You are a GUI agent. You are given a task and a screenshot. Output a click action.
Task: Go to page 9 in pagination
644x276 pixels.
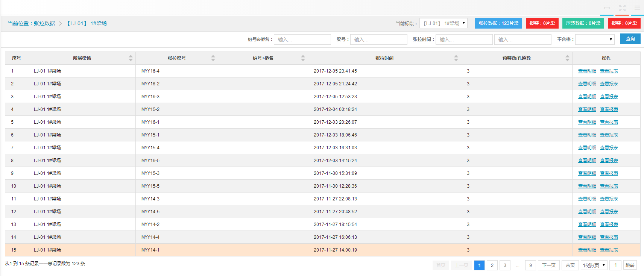[530, 265]
